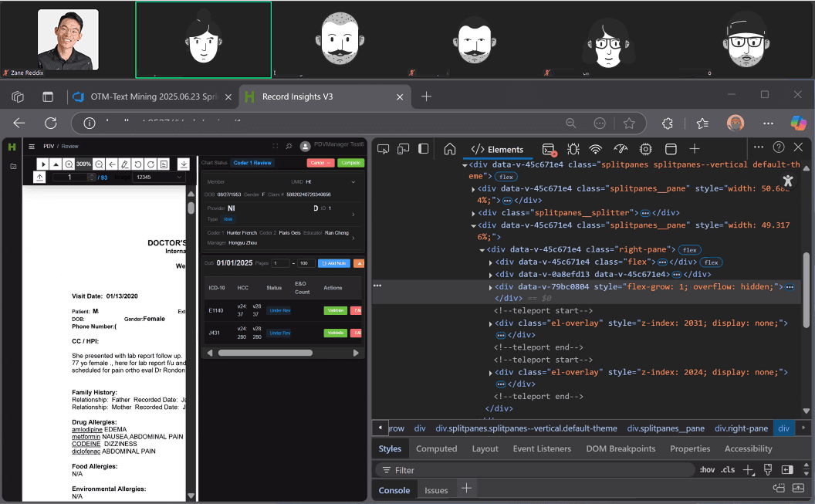Rotate the document counterclockwise

(137, 164)
